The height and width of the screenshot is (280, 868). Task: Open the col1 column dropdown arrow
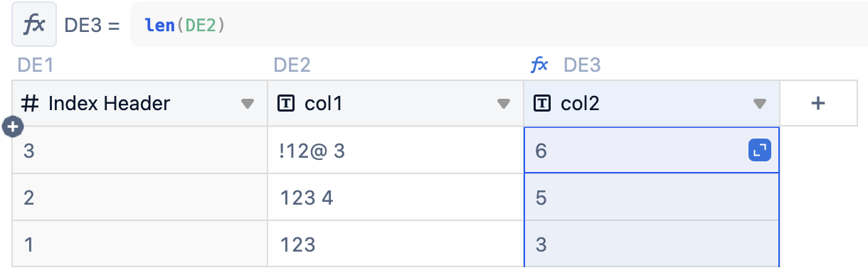pyautogui.click(x=504, y=104)
